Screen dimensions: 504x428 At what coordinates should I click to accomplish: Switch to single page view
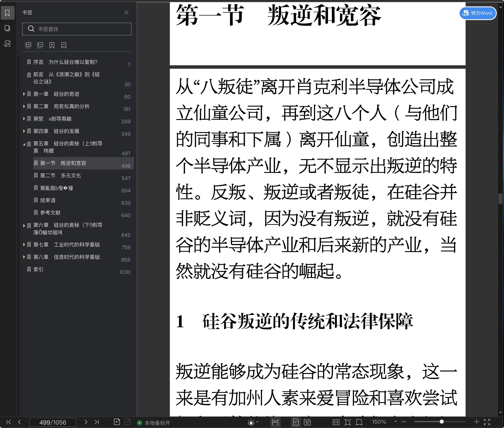pyautogui.click(x=296, y=422)
